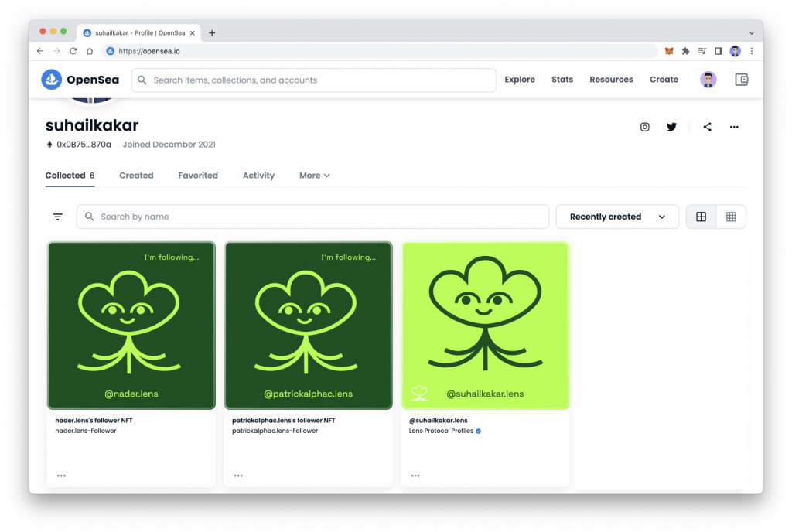This screenshot has height=532, width=792.
Task: Click the MetaMask fox extension icon
Action: coord(669,51)
